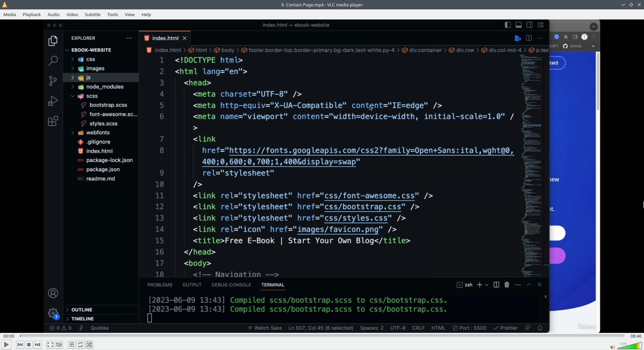Click the split editor icon
The width and height of the screenshot is (644, 350).
click(529, 38)
